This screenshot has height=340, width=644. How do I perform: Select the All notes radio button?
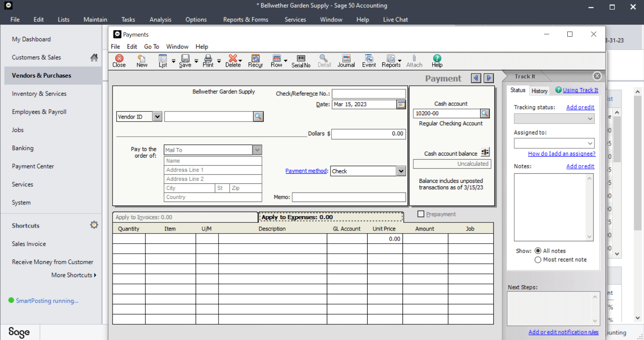pos(538,251)
